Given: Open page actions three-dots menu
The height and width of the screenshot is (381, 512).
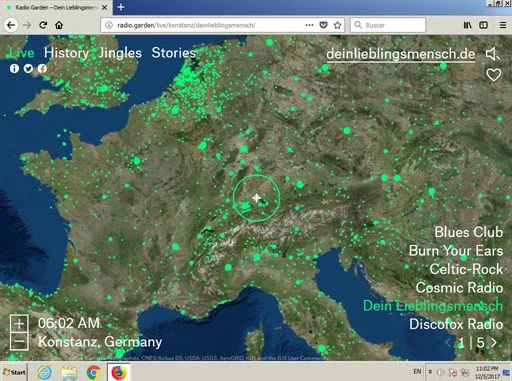Looking at the screenshot, I should pyautogui.click(x=309, y=25).
